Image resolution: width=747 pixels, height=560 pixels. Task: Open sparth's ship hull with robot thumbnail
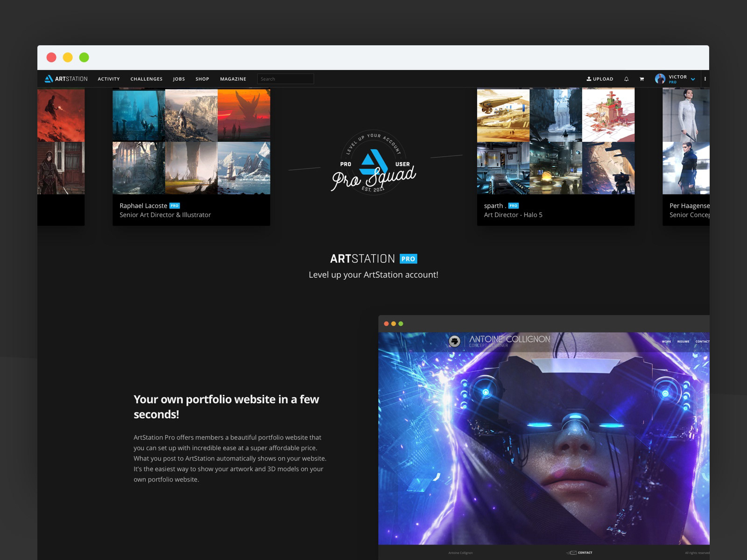point(608,168)
